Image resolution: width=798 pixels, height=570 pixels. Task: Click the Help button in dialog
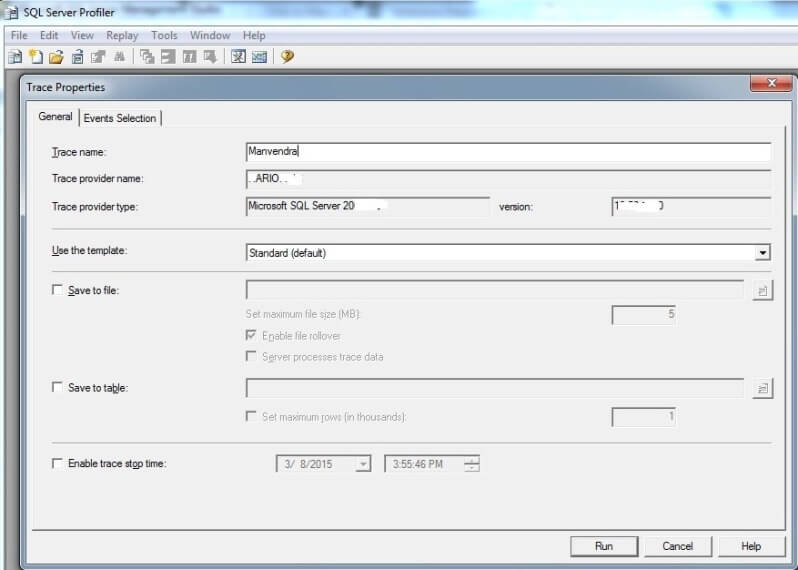(751, 546)
